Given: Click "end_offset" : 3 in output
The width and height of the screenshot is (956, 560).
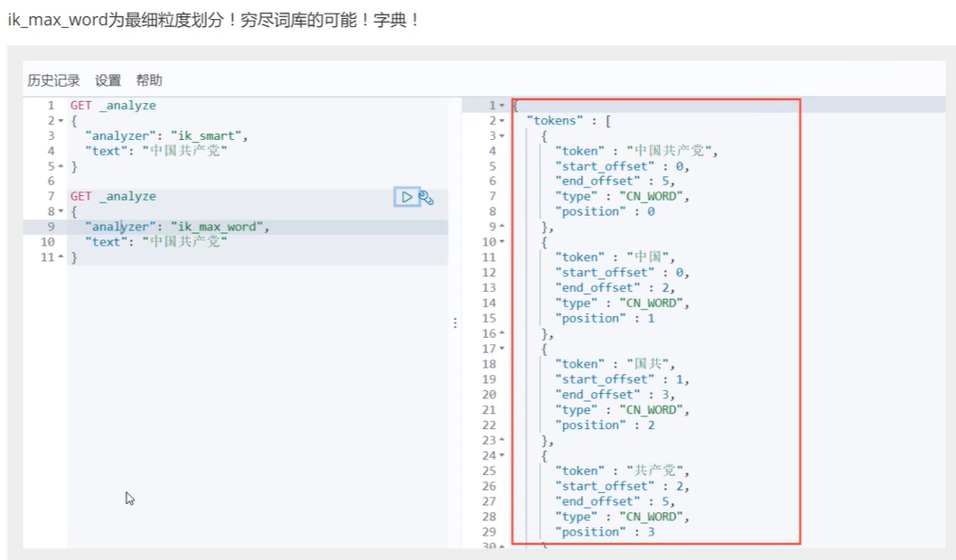Looking at the screenshot, I should click(612, 394).
